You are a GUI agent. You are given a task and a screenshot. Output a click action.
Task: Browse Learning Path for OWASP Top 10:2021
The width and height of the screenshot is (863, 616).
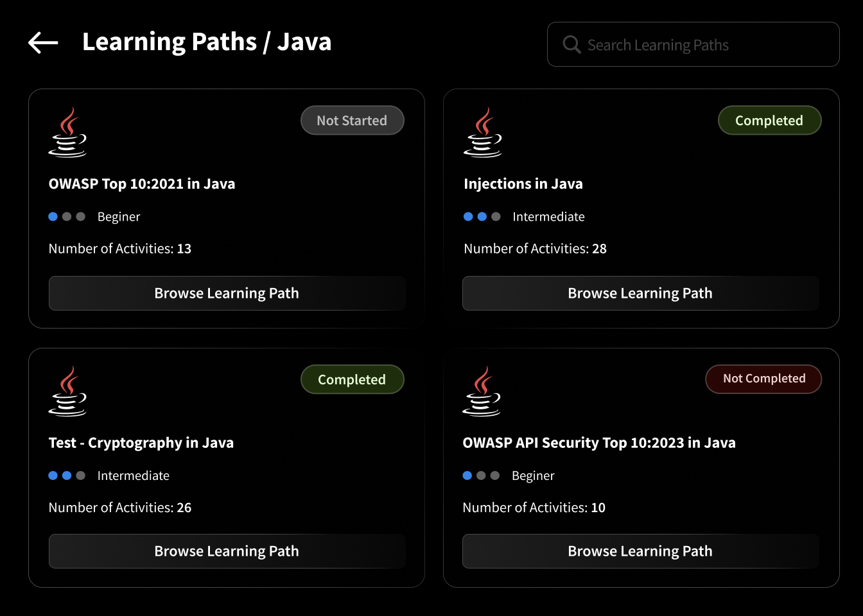click(227, 293)
